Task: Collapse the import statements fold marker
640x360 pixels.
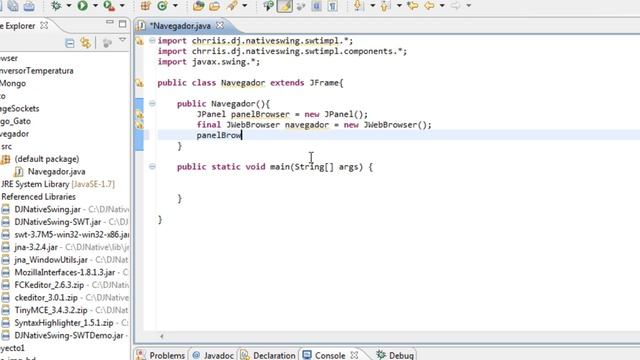Action: [x=152, y=40]
